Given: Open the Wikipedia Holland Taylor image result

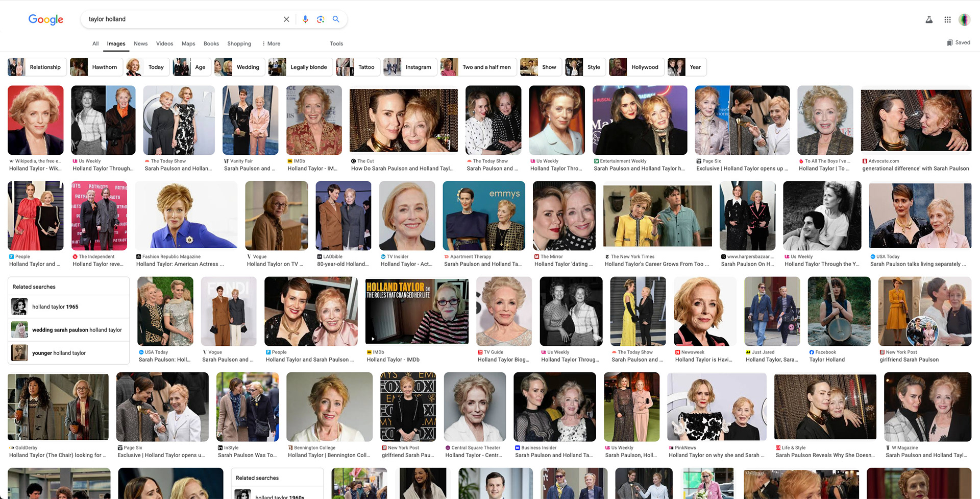Looking at the screenshot, I should tap(36, 120).
